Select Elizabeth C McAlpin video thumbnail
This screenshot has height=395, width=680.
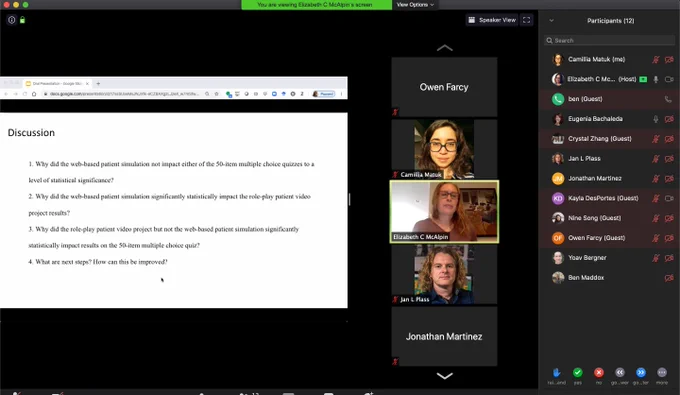(x=445, y=212)
